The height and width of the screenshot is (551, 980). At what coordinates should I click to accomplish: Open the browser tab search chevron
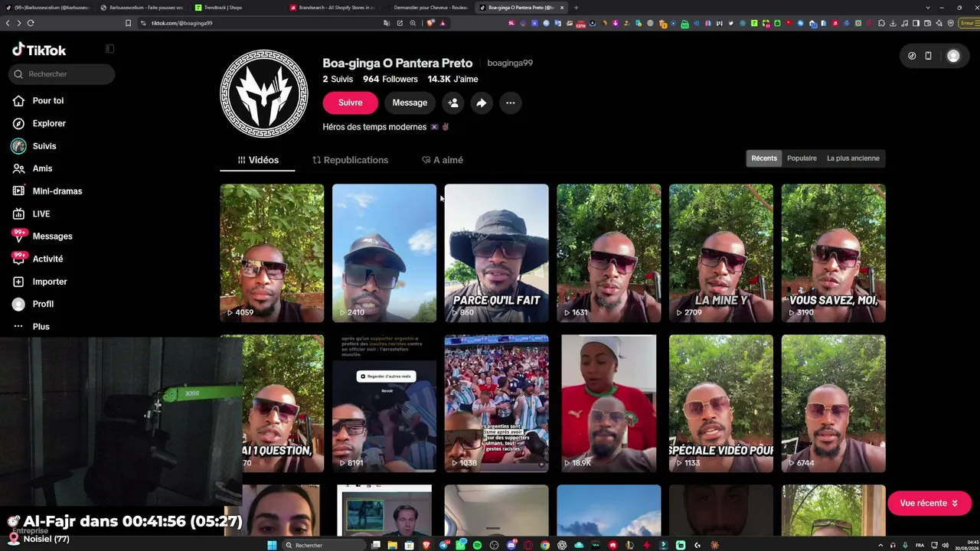click(x=928, y=8)
